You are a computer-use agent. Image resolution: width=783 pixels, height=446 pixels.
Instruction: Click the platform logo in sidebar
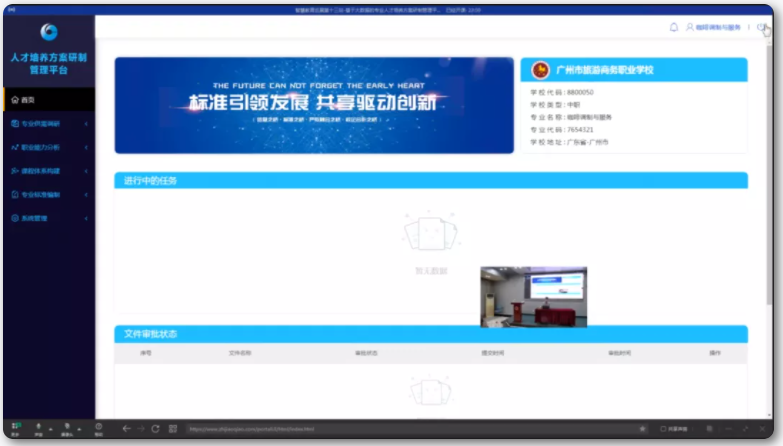(x=49, y=32)
